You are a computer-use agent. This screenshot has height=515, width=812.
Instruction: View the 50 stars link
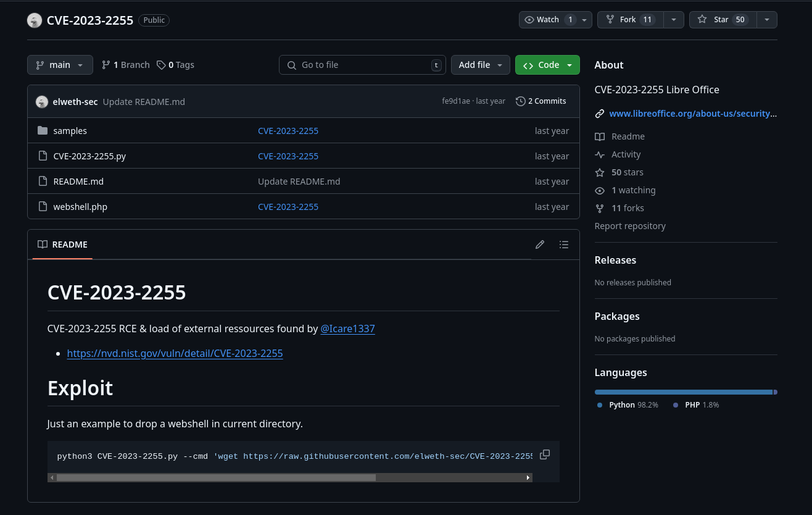628,172
